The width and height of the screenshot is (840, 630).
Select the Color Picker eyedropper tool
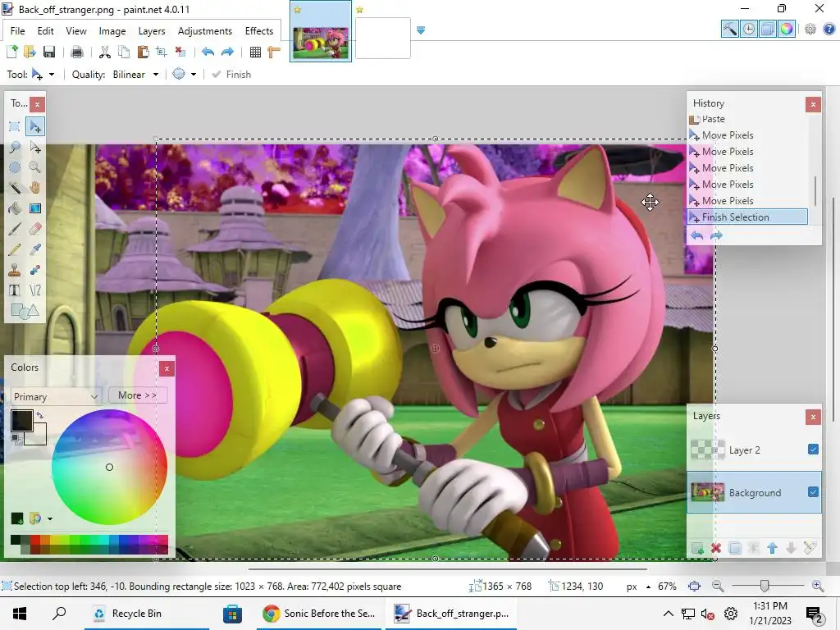click(35, 249)
